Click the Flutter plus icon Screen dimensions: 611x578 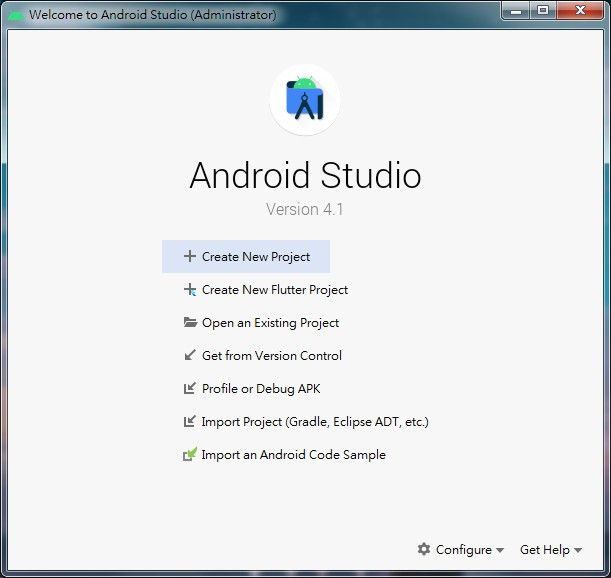(x=190, y=290)
